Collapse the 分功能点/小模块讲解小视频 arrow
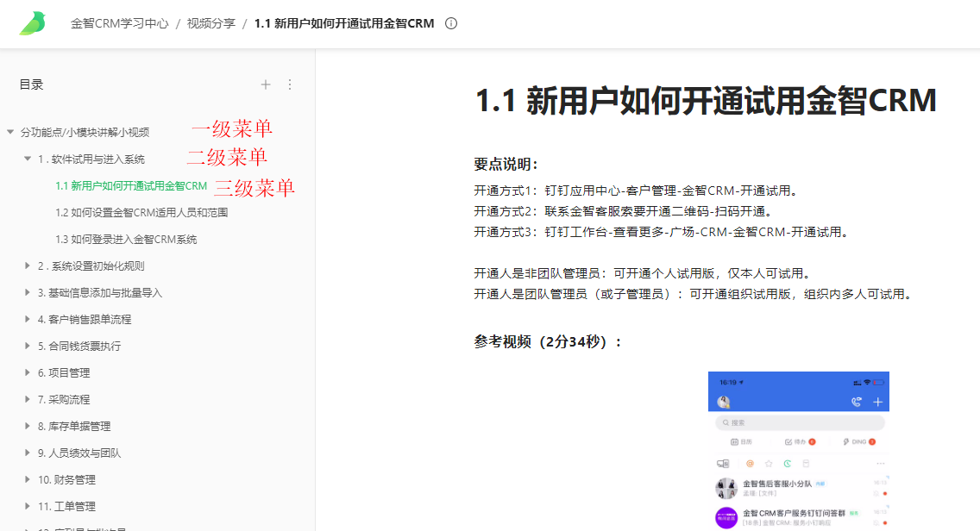Image resolution: width=980 pixels, height=531 pixels. (10, 132)
